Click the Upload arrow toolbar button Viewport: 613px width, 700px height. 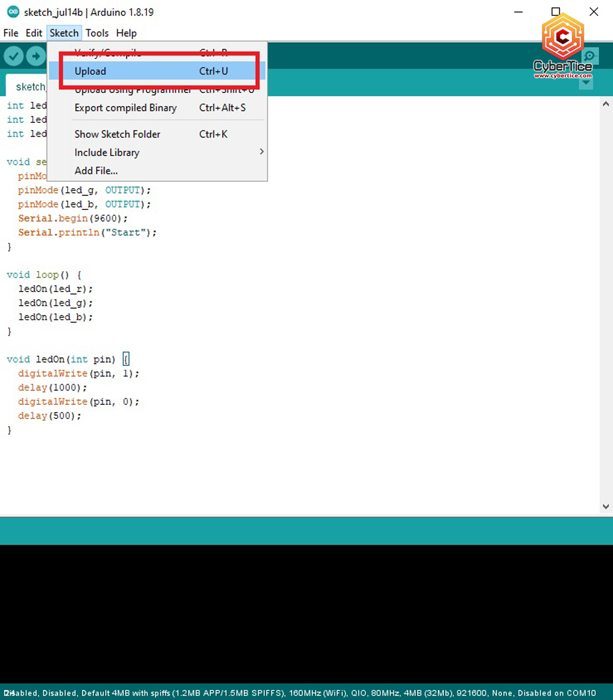pos(36,56)
